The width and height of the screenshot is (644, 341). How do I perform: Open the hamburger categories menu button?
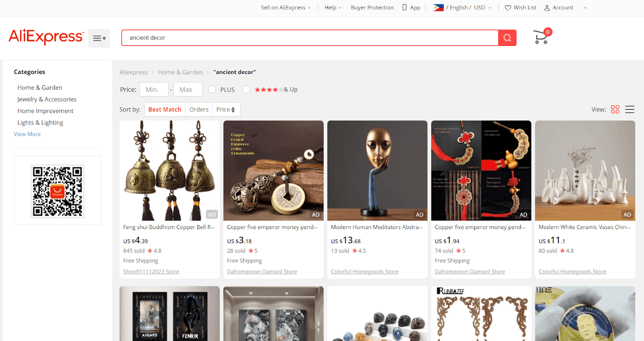pyautogui.click(x=99, y=38)
